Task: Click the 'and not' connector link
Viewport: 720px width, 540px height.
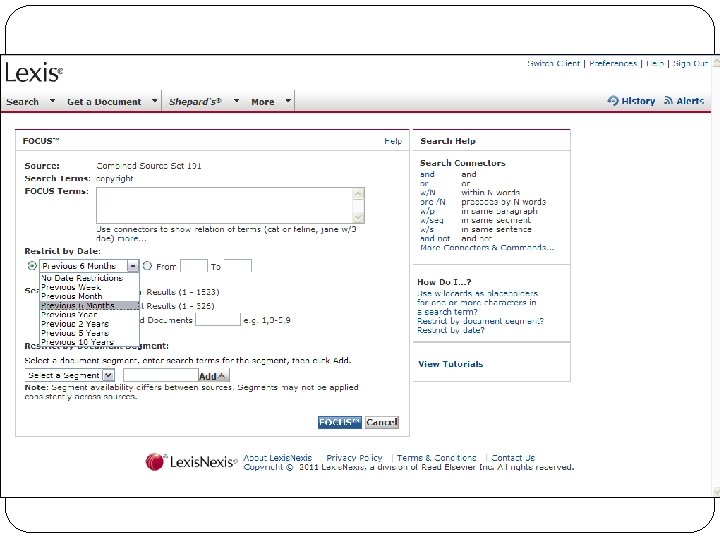Action: 435,238
